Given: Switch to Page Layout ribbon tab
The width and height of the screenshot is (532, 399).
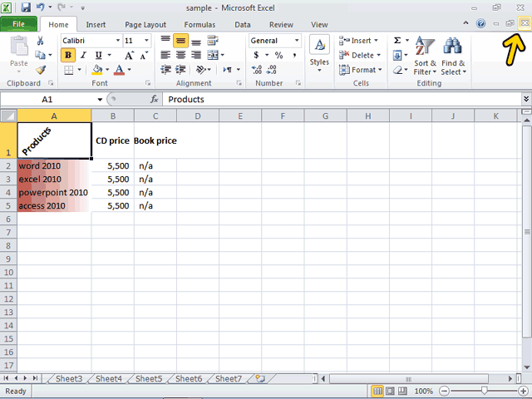Looking at the screenshot, I should [x=145, y=25].
